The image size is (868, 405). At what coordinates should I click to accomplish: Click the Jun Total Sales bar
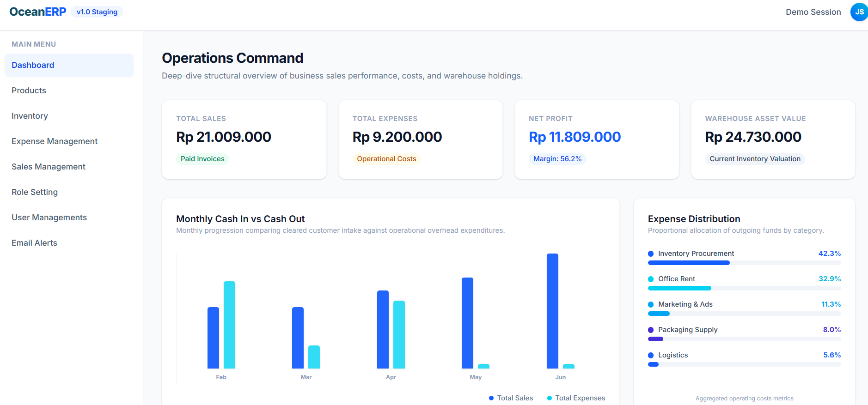click(x=552, y=311)
